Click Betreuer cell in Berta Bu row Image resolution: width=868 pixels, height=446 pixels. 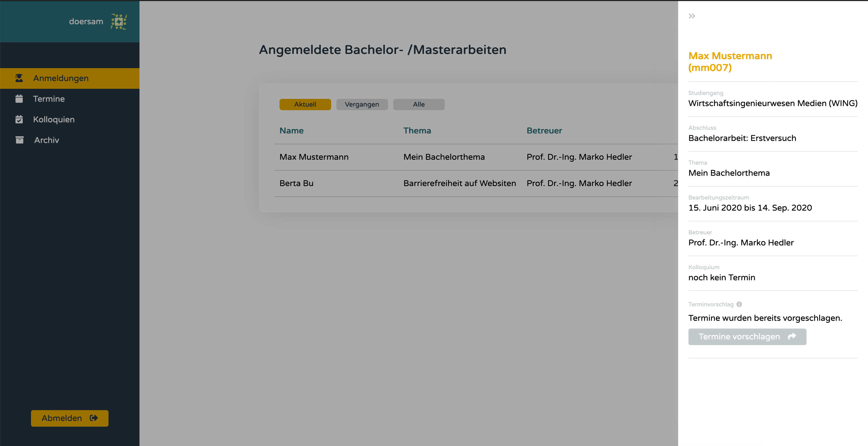click(579, 184)
